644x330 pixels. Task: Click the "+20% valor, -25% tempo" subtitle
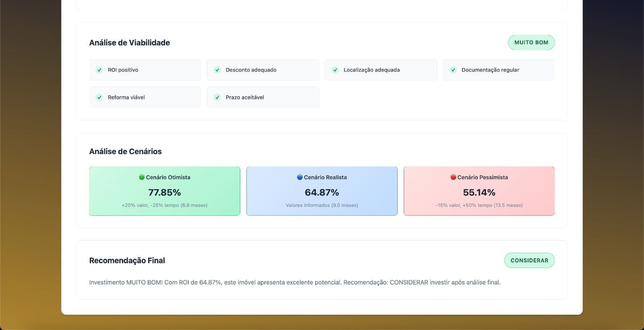[x=165, y=205]
